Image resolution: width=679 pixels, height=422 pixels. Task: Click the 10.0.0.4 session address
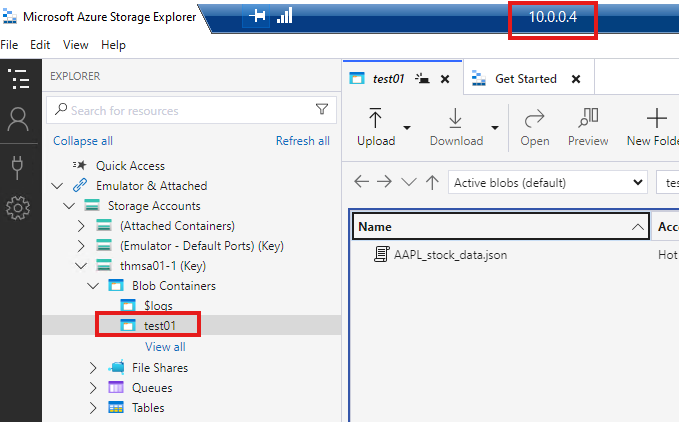click(553, 17)
